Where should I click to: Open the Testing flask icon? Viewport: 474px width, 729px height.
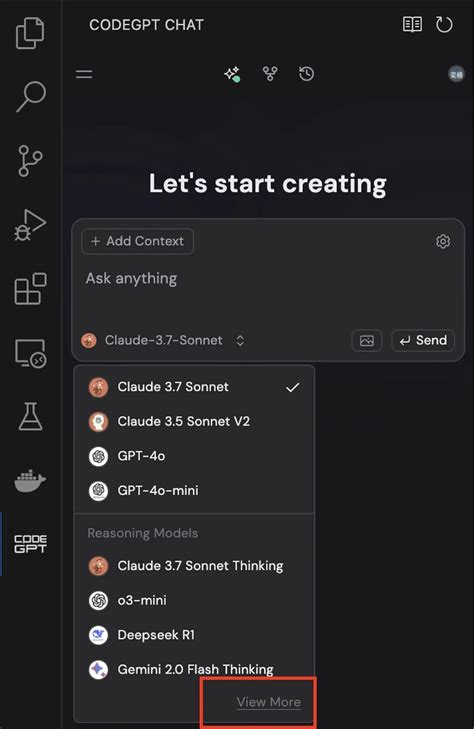31,416
